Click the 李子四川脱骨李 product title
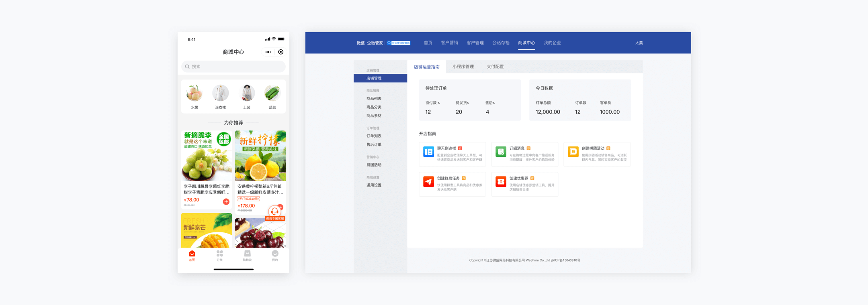Viewport: 868px width, 305px height. tap(207, 189)
